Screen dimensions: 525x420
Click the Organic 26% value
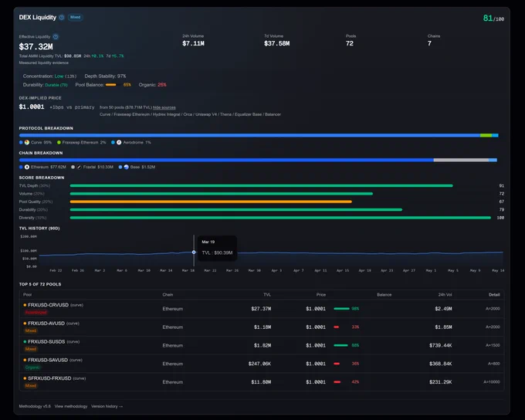(162, 85)
